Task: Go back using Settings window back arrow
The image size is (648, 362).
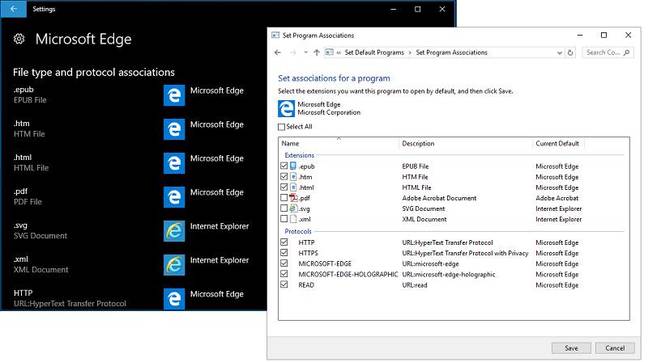Action: click(x=13, y=9)
